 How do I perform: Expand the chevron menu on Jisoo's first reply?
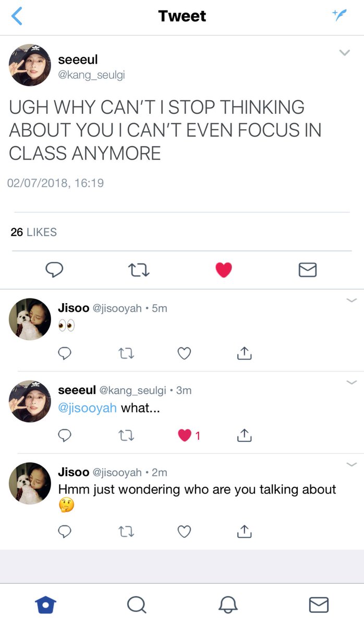click(x=351, y=300)
